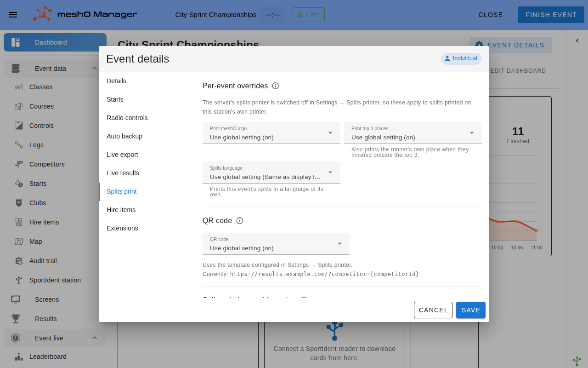This screenshot has width=588, height=368.
Task: Select the Splits print tab
Action: tap(147, 191)
